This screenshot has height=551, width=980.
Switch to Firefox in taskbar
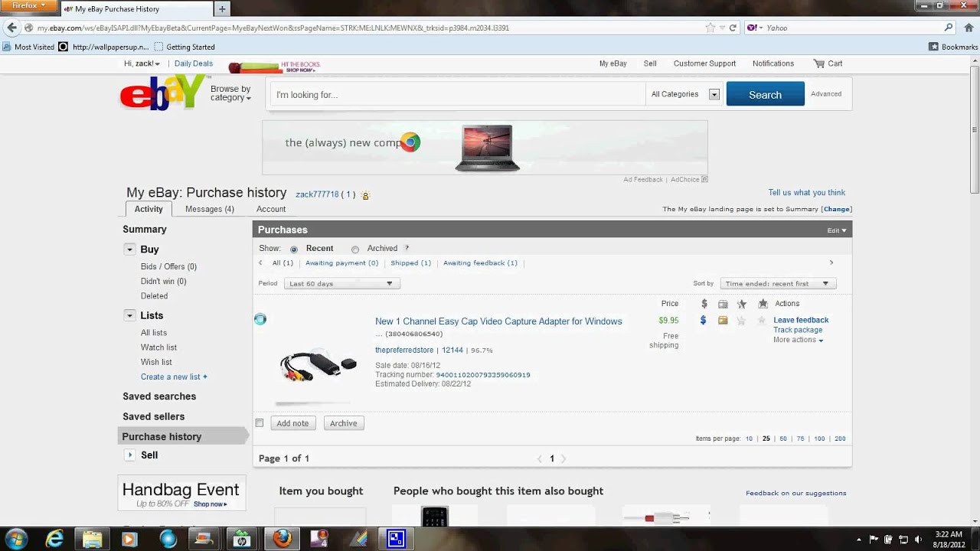(x=282, y=539)
